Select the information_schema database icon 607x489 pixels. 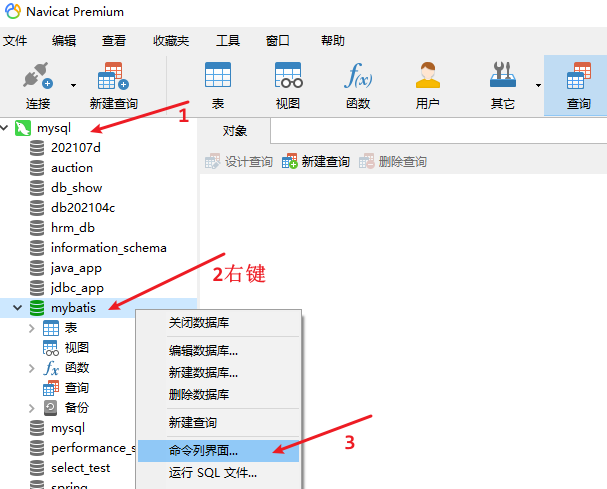pyautogui.click(x=37, y=248)
